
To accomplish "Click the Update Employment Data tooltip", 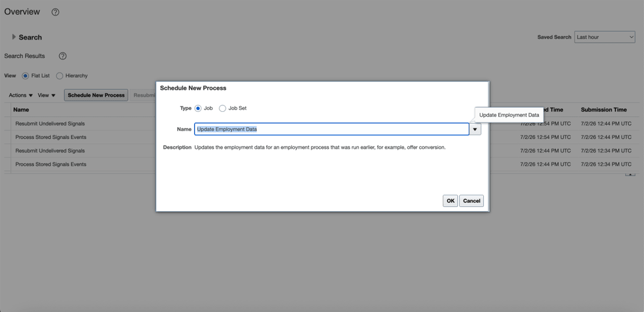I will (x=509, y=115).
